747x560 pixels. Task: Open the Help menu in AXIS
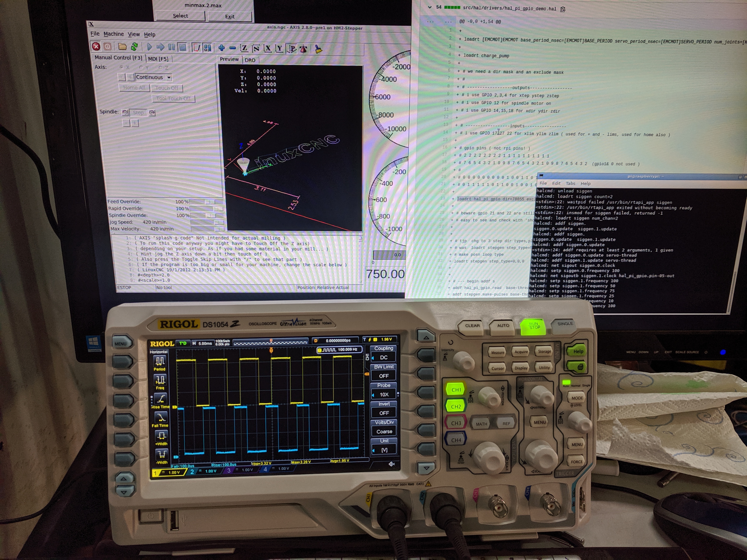pyautogui.click(x=150, y=34)
